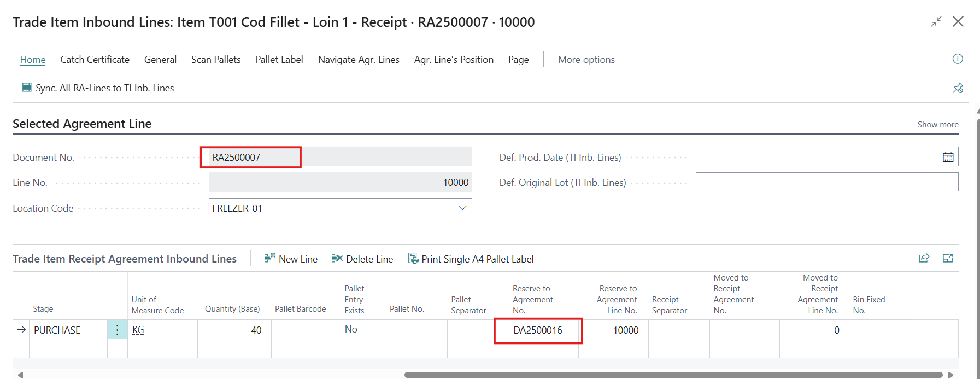Open the Def. Prod. Date calendar picker
980x379 pixels.
point(948,158)
